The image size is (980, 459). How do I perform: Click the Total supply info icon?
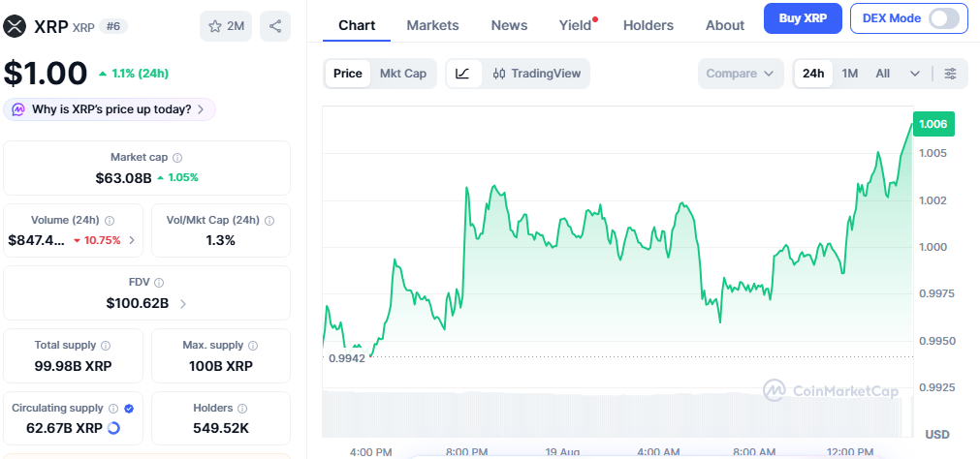106,346
